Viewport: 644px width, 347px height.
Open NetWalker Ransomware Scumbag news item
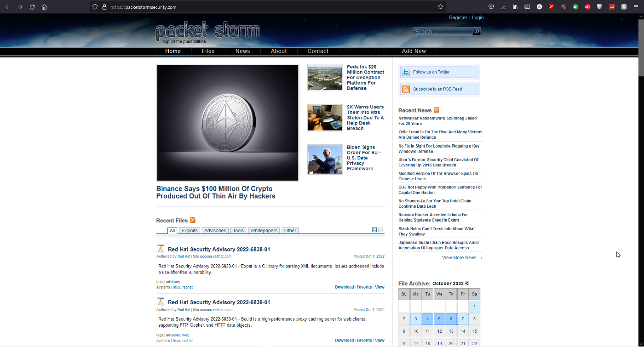tap(437, 121)
